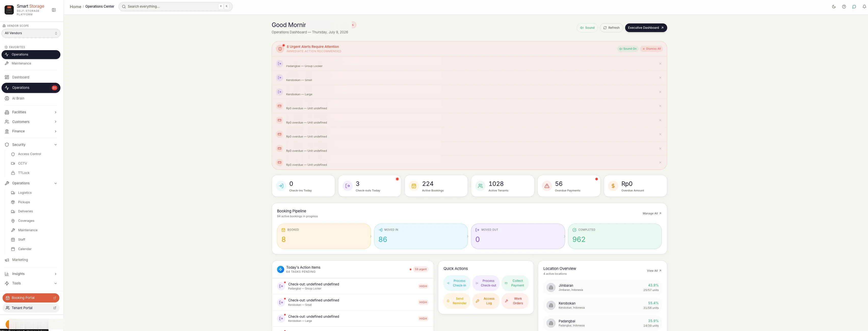
Task: Select the Moved In pipeline stage card
Action: tap(420, 236)
